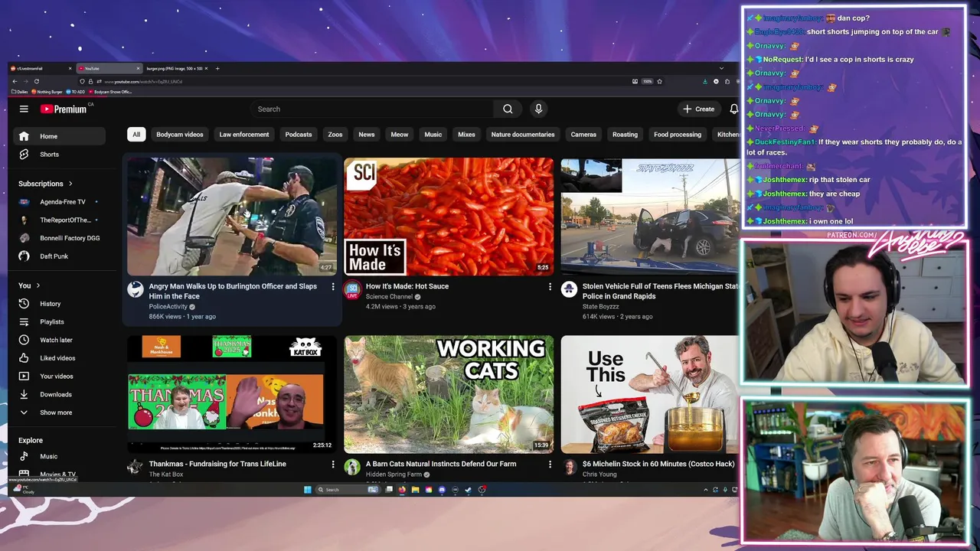Reload the page in browser
The image size is (980, 551).
[36, 81]
